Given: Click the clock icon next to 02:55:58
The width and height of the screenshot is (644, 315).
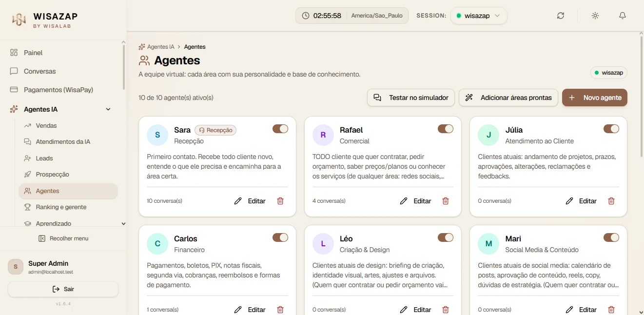Looking at the screenshot, I should (x=306, y=16).
